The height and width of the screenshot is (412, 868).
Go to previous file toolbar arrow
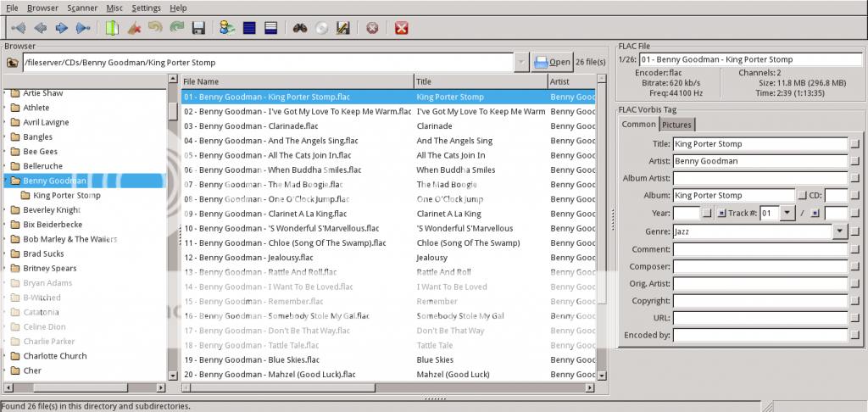click(x=40, y=28)
